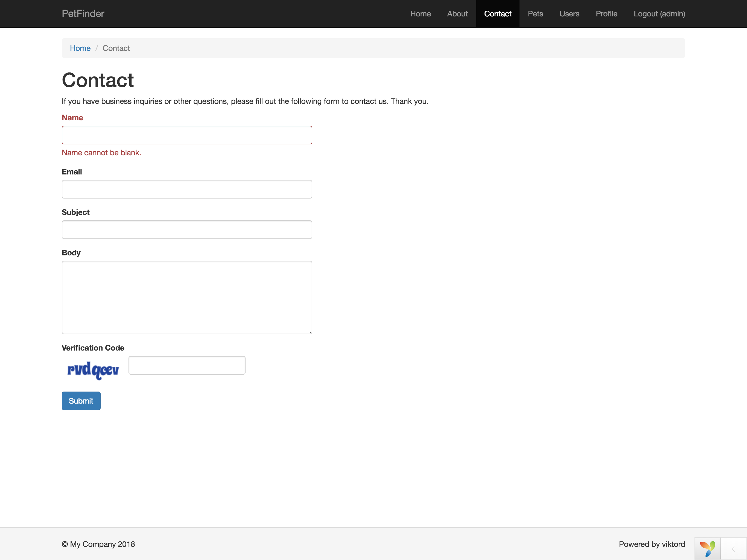Image resolution: width=747 pixels, height=560 pixels.
Task: Click the Body textarea resize handle
Action: coord(310,332)
